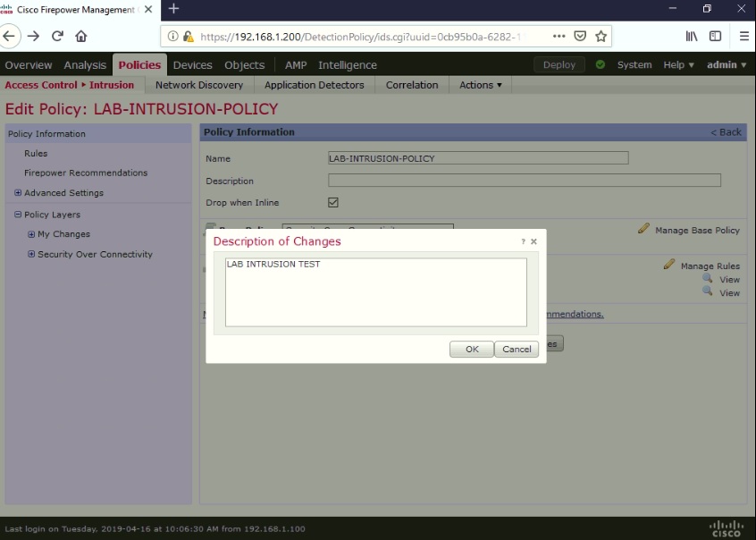Switch to the Devices menu
Screen dimensions: 756x540
[x=195, y=64]
